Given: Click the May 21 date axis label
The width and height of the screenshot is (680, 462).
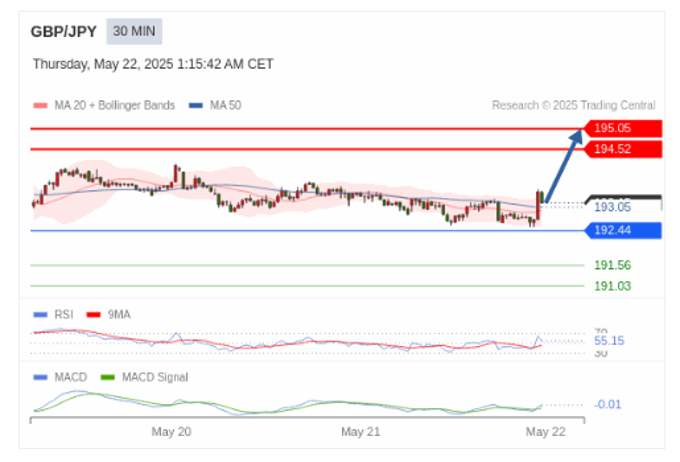Looking at the screenshot, I should click(x=360, y=432).
